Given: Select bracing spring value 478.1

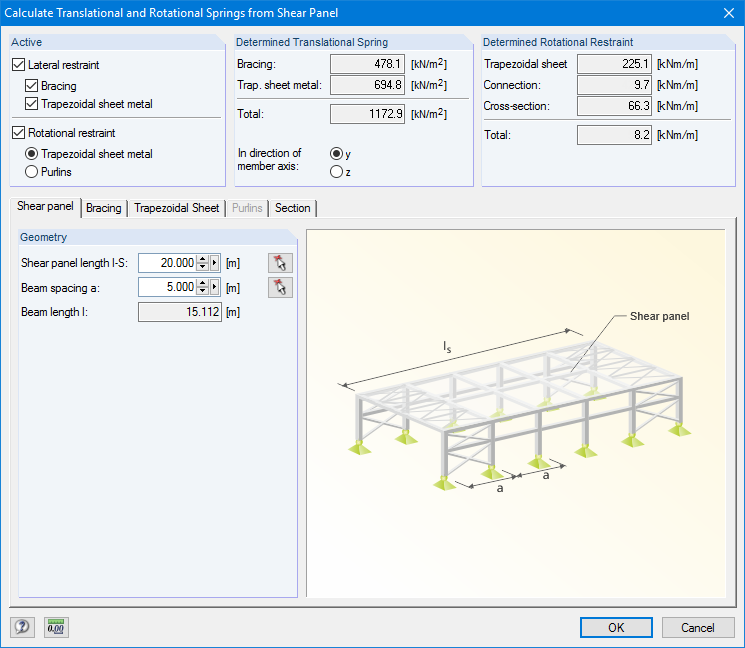Looking at the screenshot, I should tap(367, 64).
